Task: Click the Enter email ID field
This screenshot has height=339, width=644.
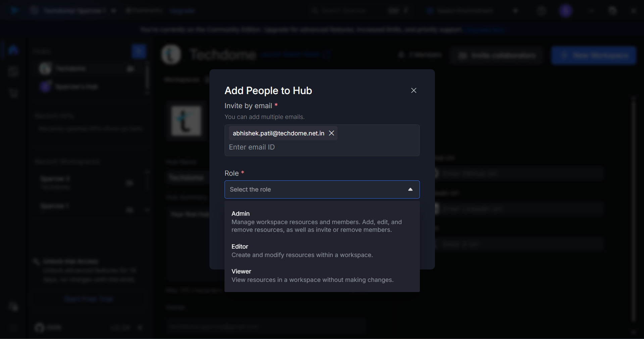Action: (x=321, y=147)
